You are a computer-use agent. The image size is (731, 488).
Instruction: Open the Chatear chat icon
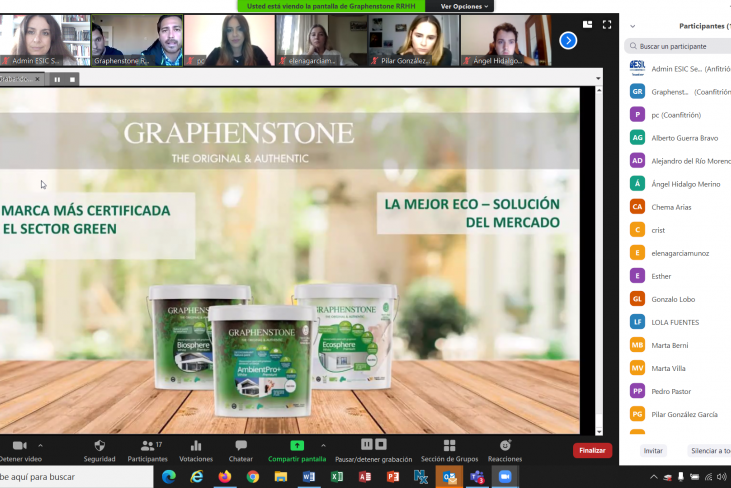(241, 446)
